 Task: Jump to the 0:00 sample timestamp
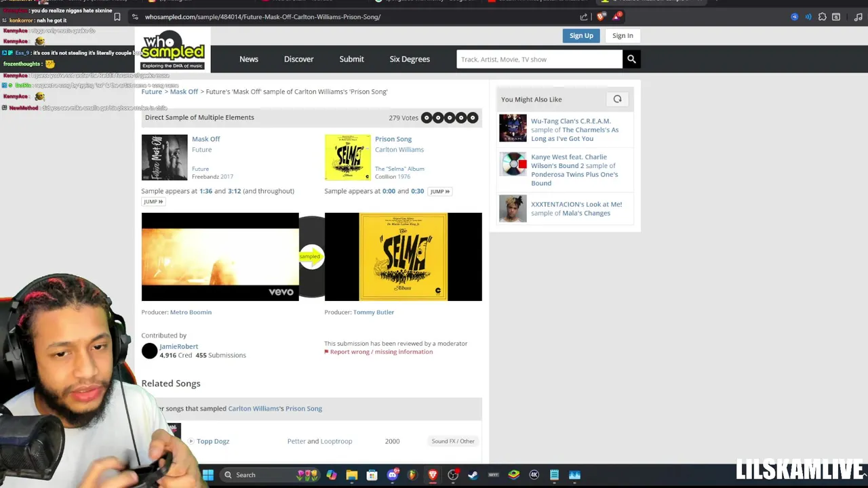point(389,191)
